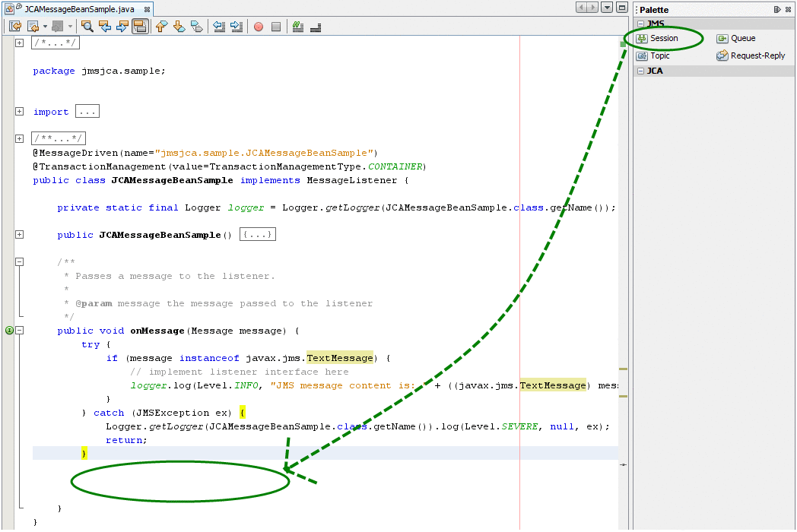Click the Previous Bookmark up-arrow icon
The image size is (797, 532).
coord(162,27)
